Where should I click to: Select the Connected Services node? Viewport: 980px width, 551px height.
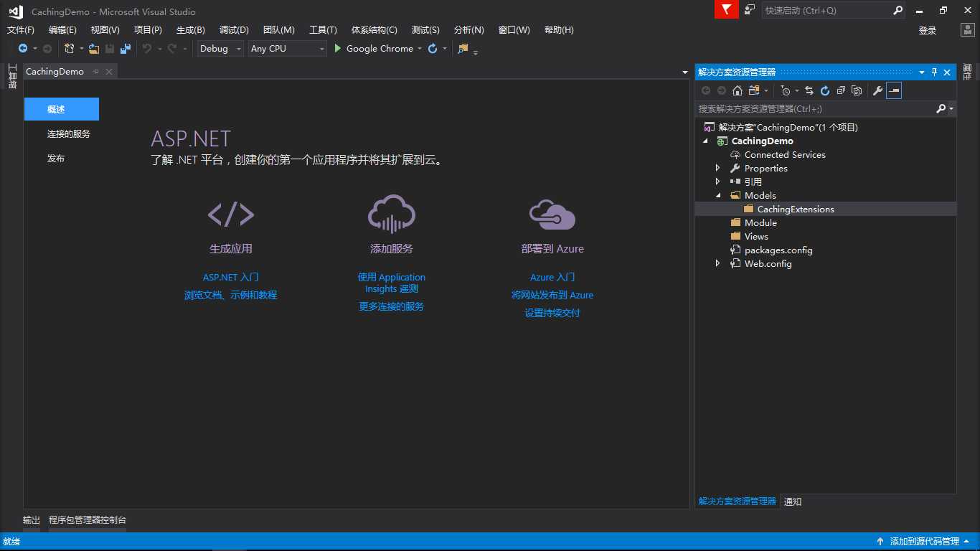click(785, 154)
